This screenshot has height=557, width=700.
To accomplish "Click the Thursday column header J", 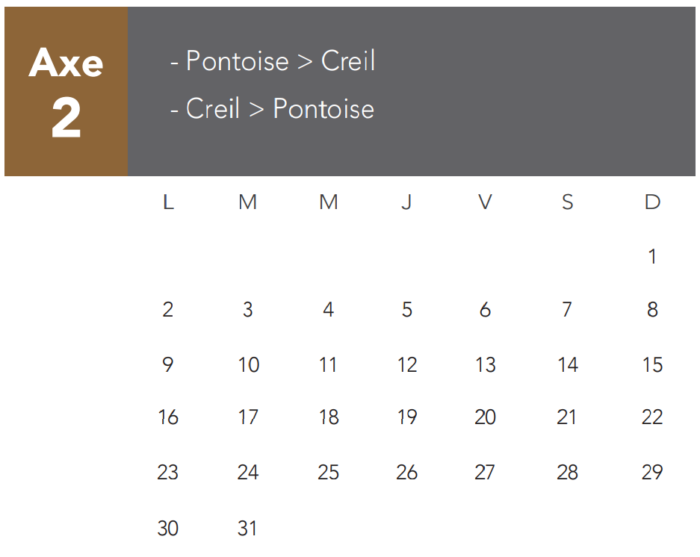I will click(x=406, y=202).
